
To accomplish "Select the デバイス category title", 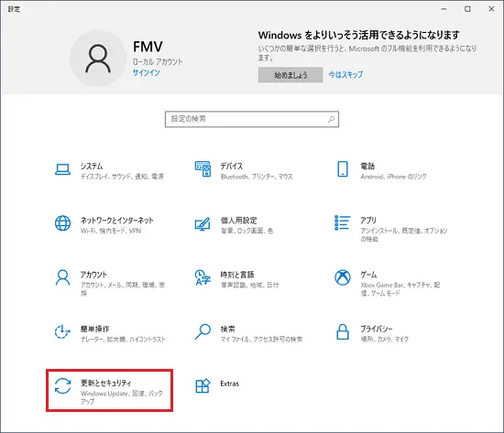I will [232, 166].
